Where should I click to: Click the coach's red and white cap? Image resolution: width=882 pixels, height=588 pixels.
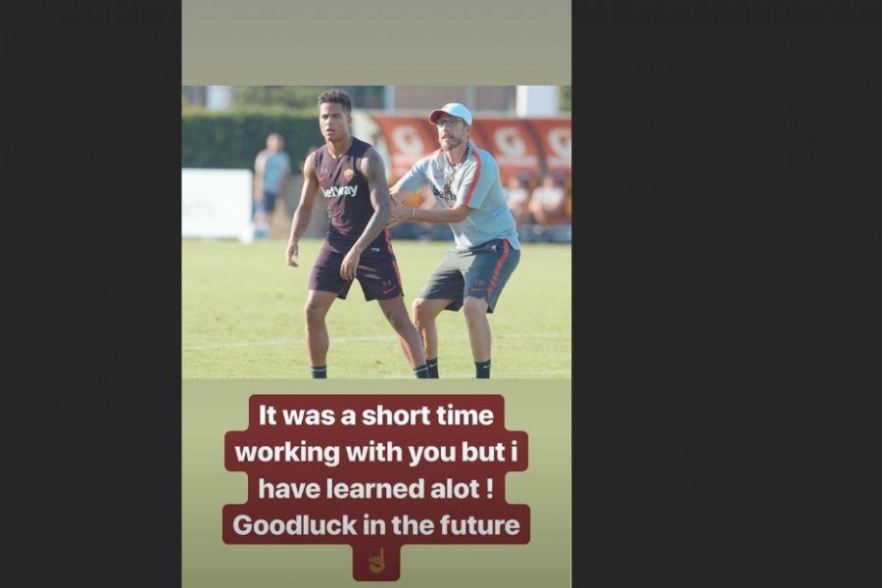coord(450,114)
